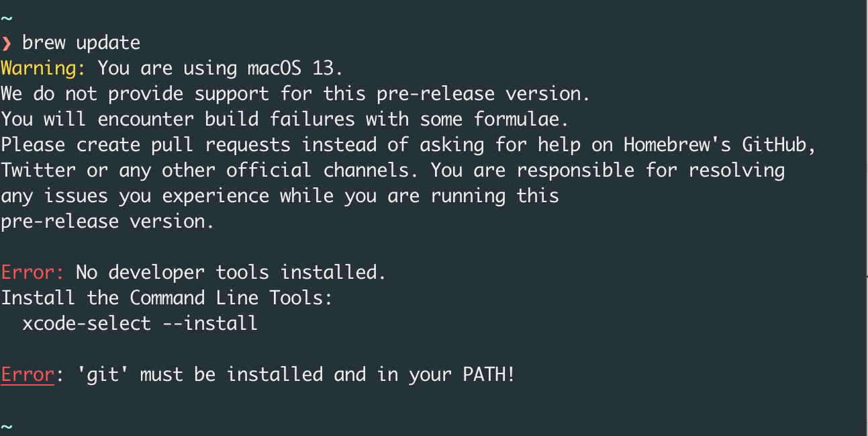Click the "Command Line Tools:" text
Viewport: 868px width, 436px height.
pyautogui.click(x=231, y=298)
